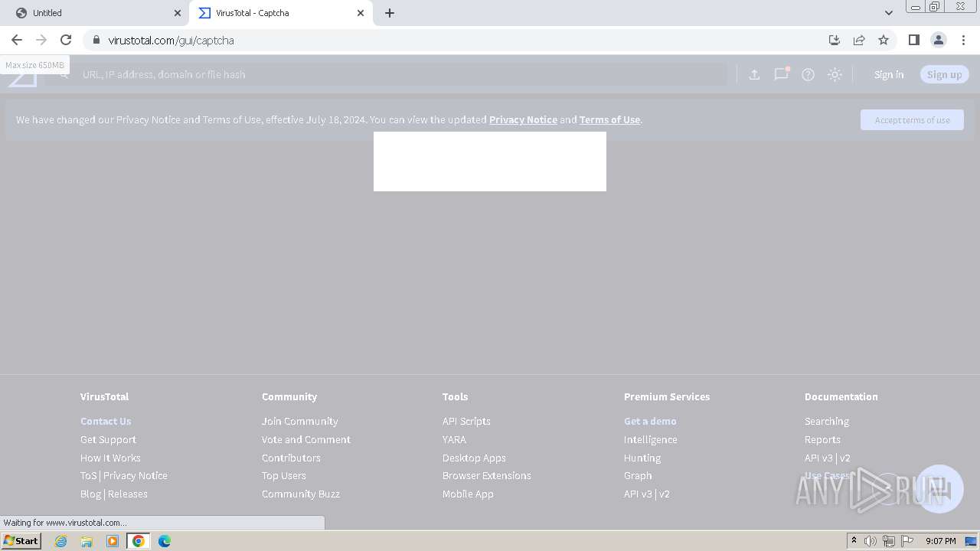Close the VirusTotal - Captcha tab
Viewport: 980px width, 551px height.
pyautogui.click(x=361, y=13)
